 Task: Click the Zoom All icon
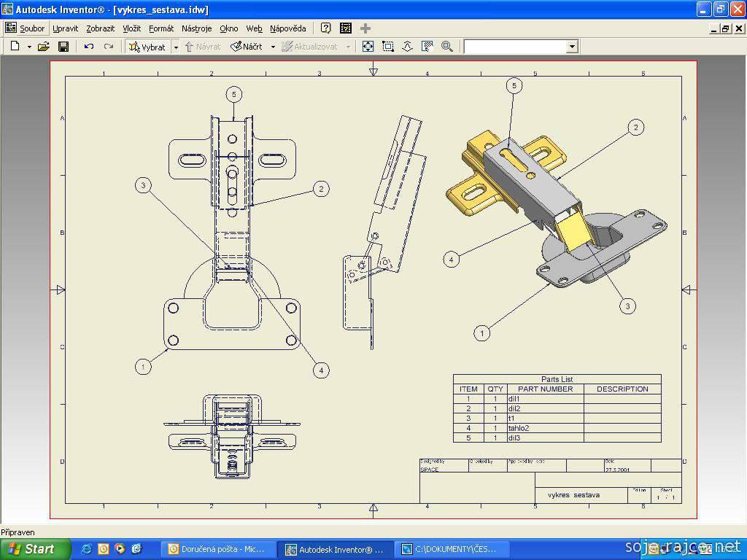(x=368, y=47)
